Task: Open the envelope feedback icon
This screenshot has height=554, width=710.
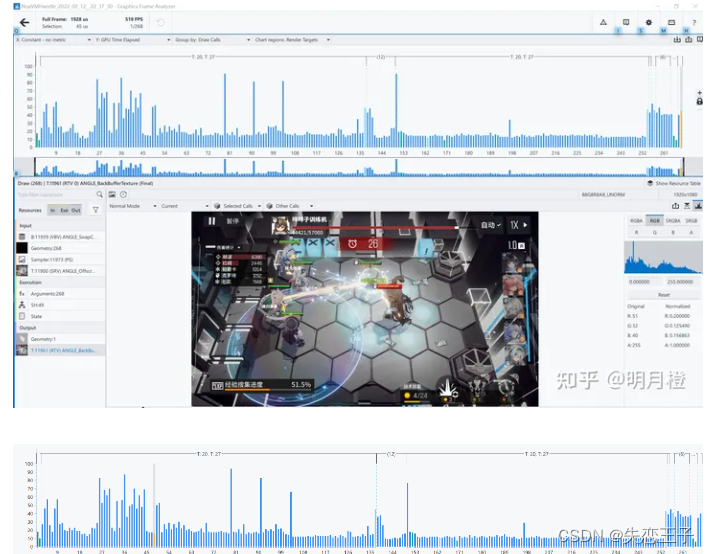Action: point(672,22)
